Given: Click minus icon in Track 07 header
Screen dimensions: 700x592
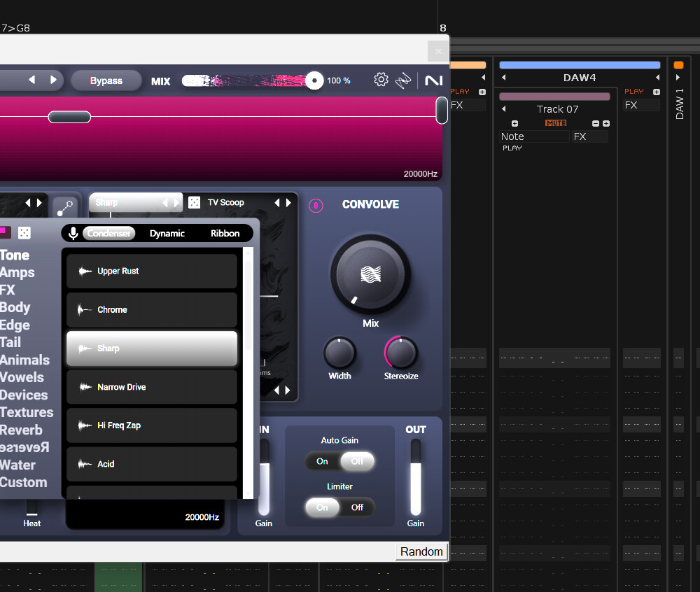Looking at the screenshot, I should pos(596,124).
